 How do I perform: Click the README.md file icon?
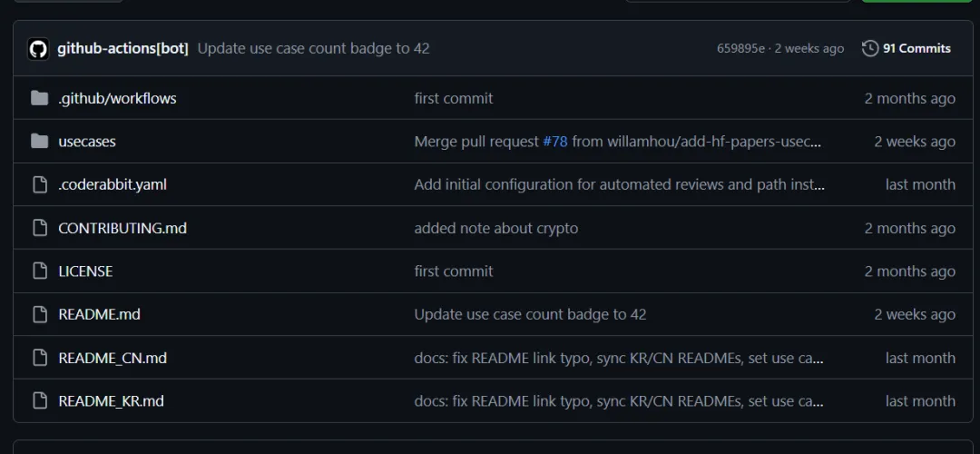[39, 314]
